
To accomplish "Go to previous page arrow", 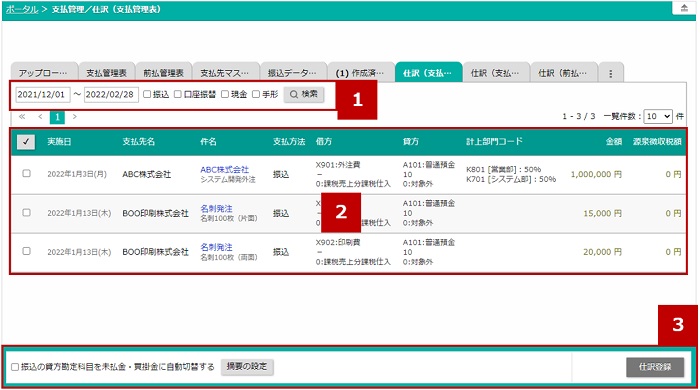I will pyautogui.click(x=40, y=116).
